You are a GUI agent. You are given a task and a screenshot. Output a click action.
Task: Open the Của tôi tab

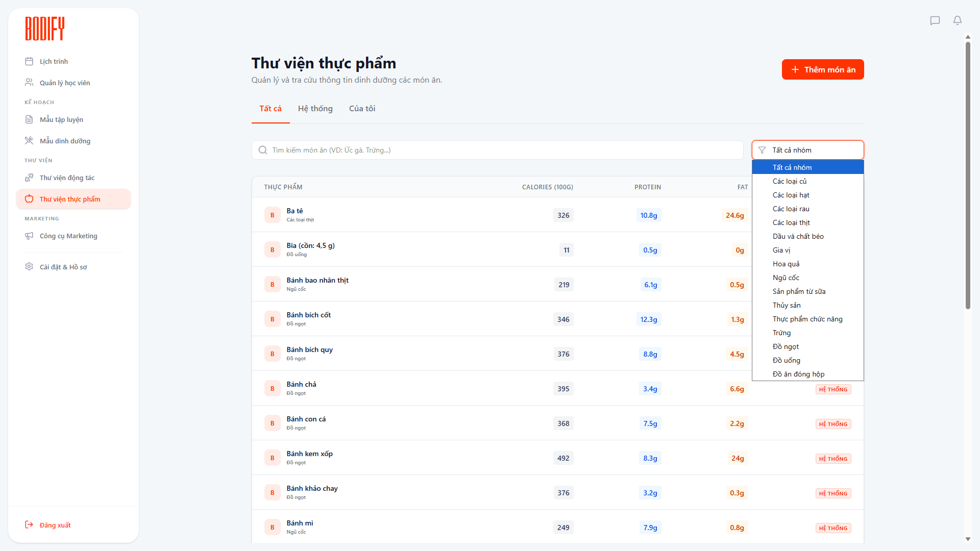coord(362,109)
